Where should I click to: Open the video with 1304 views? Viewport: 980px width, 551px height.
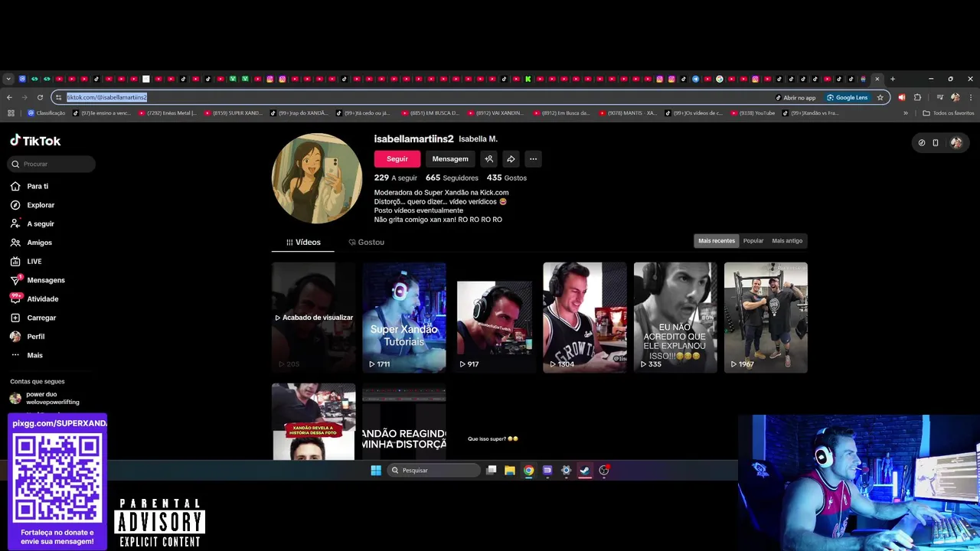click(x=585, y=318)
